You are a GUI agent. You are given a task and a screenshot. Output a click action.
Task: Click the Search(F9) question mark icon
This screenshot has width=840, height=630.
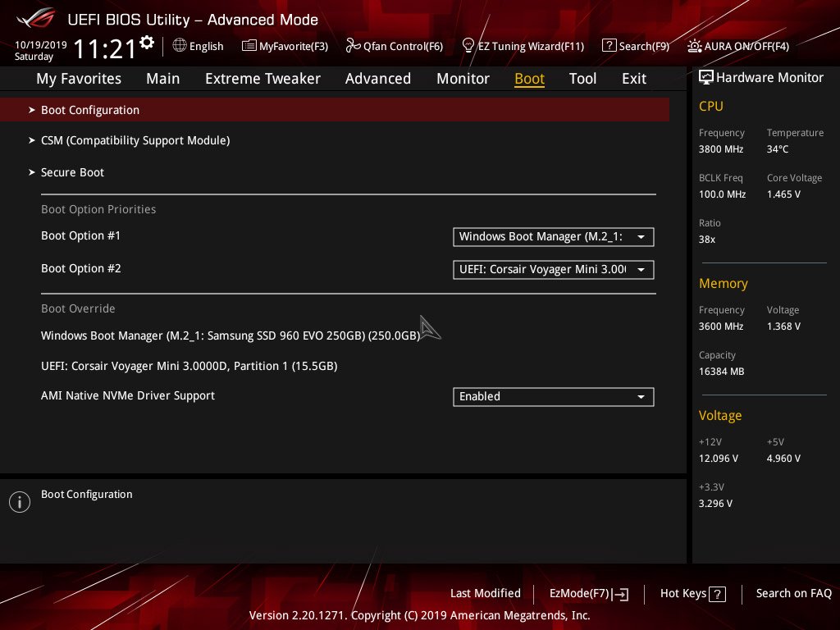(609, 46)
